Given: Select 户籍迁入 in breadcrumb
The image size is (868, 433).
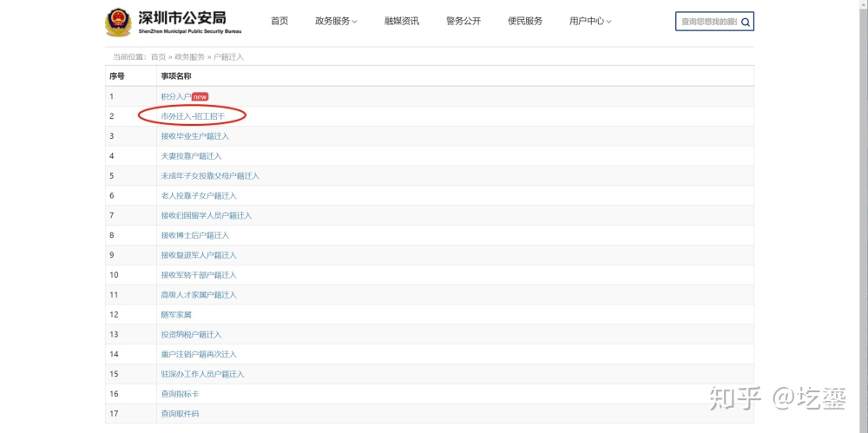Looking at the screenshot, I should (228, 57).
